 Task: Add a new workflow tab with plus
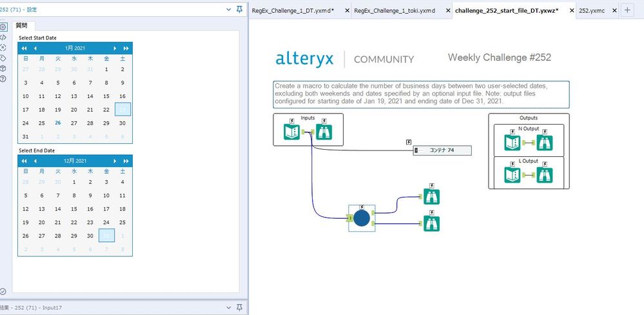click(627, 11)
